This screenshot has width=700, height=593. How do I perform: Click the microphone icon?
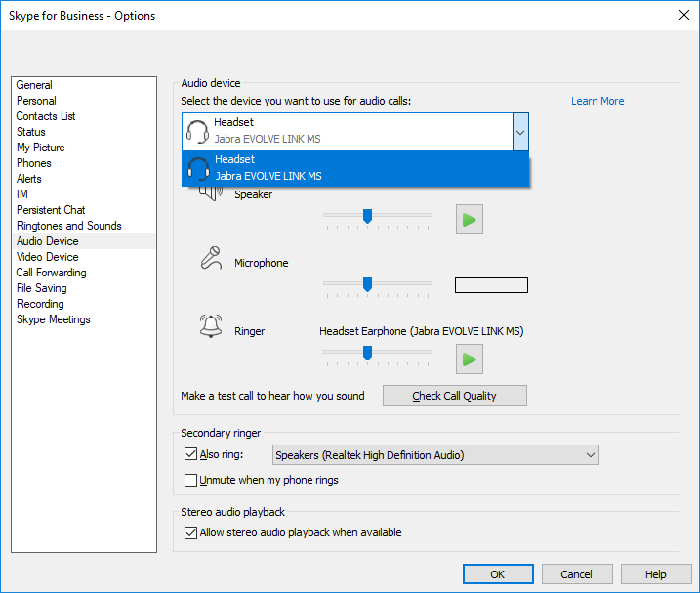(x=210, y=257)
